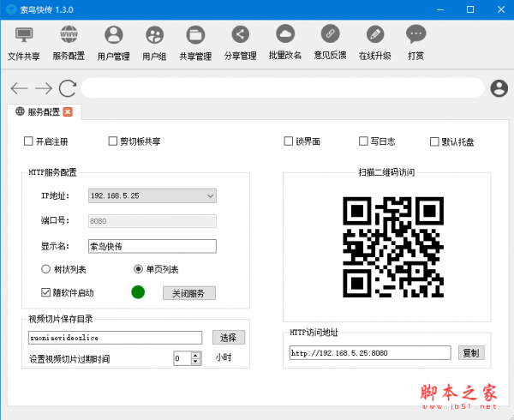Click the 复制 copy address button
Image resolution: width=514 pixels, height=420 pixels.
point(471,352)
